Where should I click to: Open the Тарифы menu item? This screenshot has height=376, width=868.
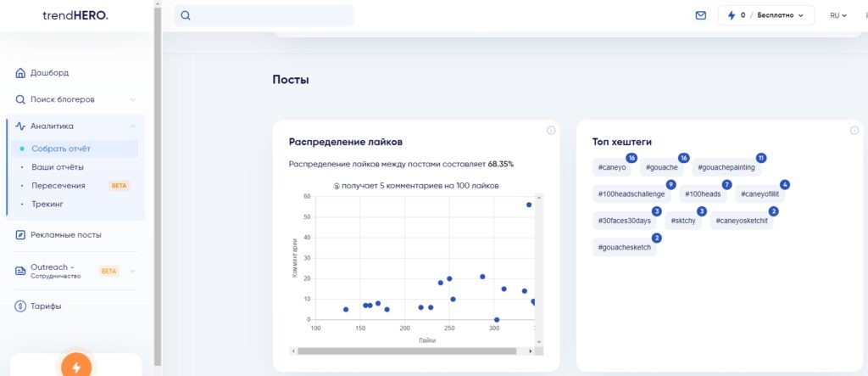coord(46,306)
